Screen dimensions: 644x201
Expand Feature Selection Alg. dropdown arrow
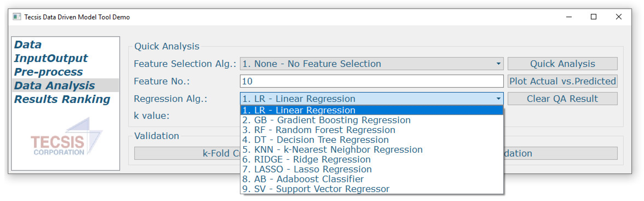(498, 64)
